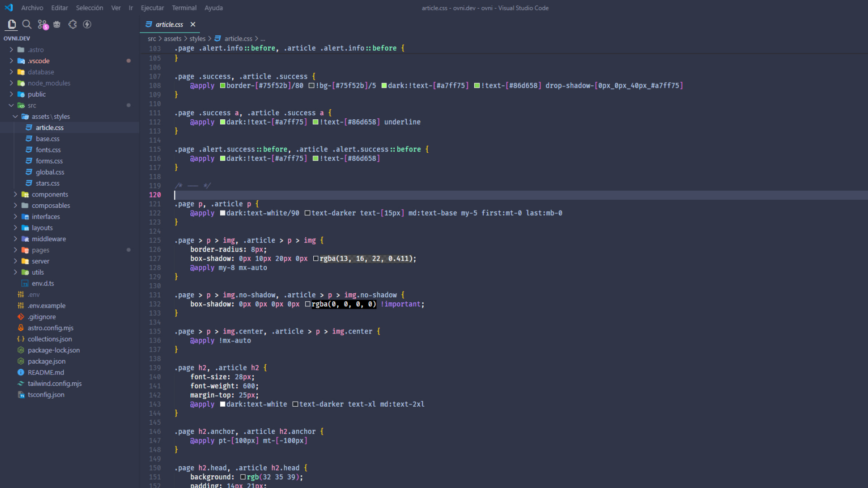Open global.css from the file tree

click(50, 172)
